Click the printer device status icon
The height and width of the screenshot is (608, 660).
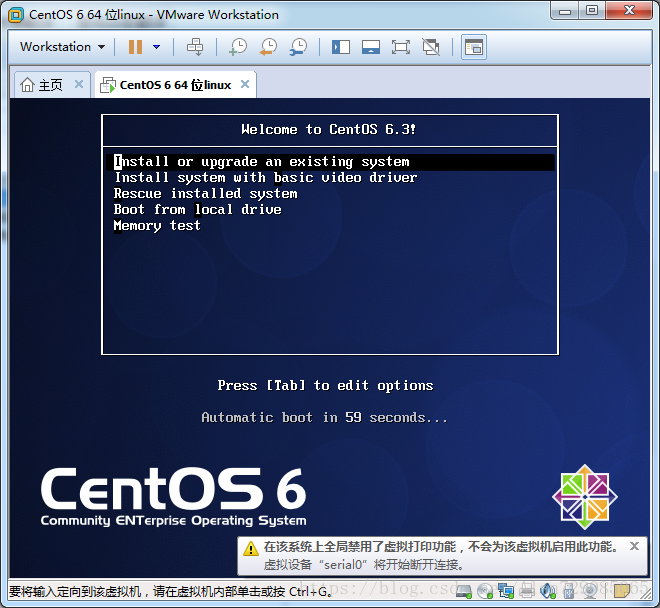tap(527, 592)
